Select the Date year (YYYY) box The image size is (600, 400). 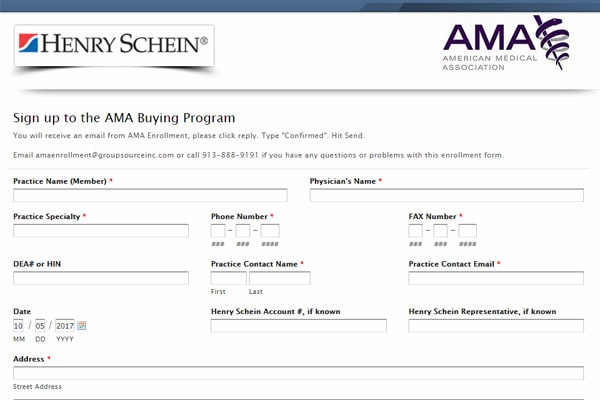pyautogui.click(x=65, y=325)
